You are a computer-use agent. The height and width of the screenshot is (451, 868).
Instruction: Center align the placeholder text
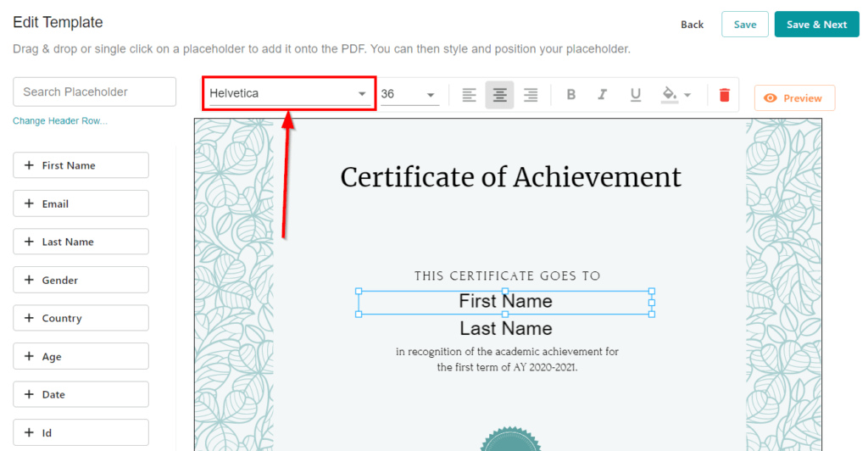coord(500,95)
